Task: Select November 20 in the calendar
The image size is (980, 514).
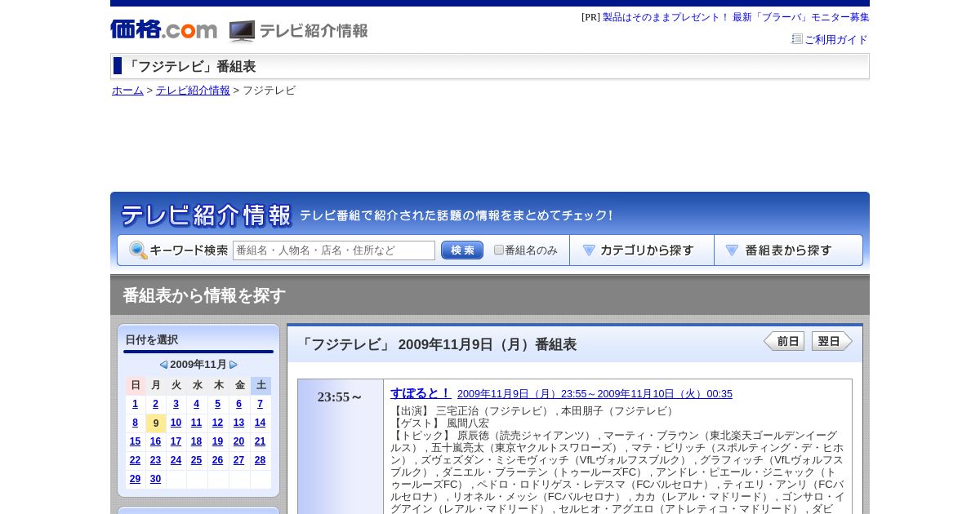Action: pyautogui.click(x=239, y=441)
